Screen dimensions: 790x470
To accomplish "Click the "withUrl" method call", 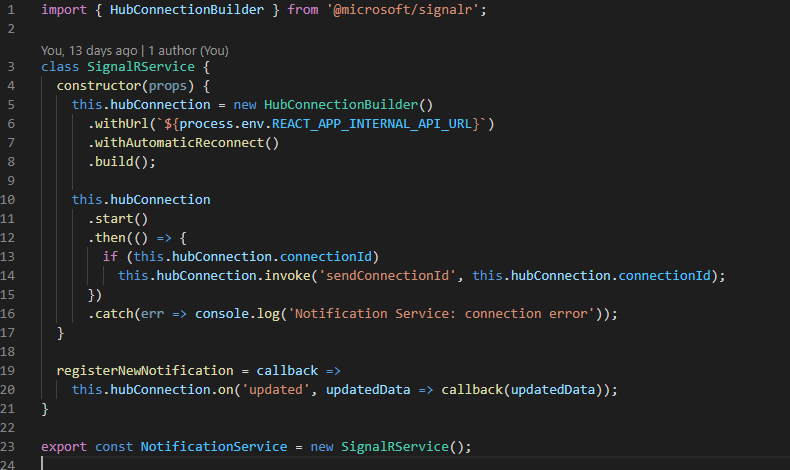I will (121, 124).
